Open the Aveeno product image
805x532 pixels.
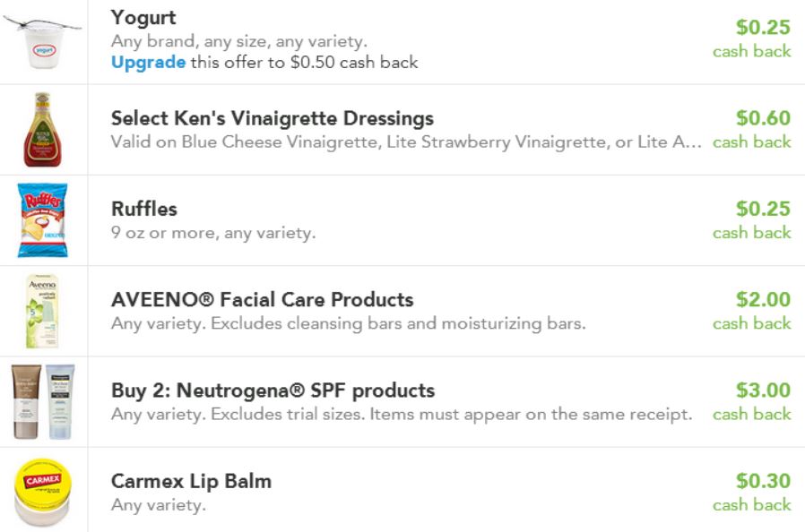(x=42, y=311)
